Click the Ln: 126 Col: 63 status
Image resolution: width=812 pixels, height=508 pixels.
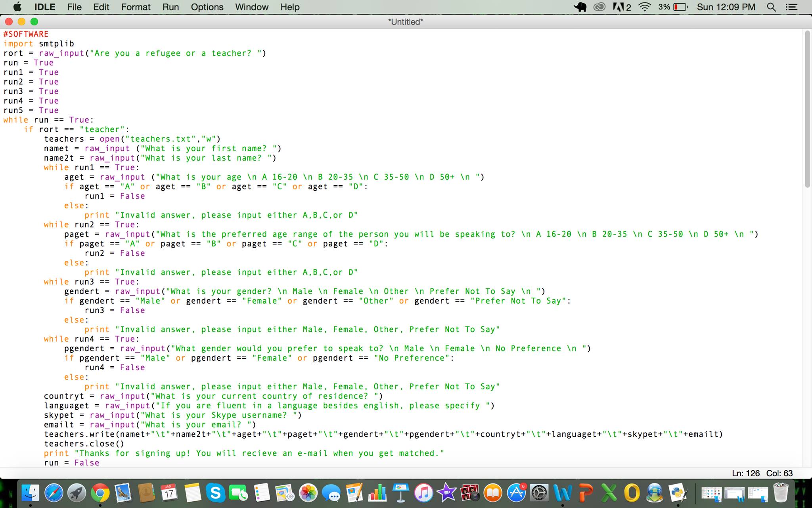(x=762, y=473)
